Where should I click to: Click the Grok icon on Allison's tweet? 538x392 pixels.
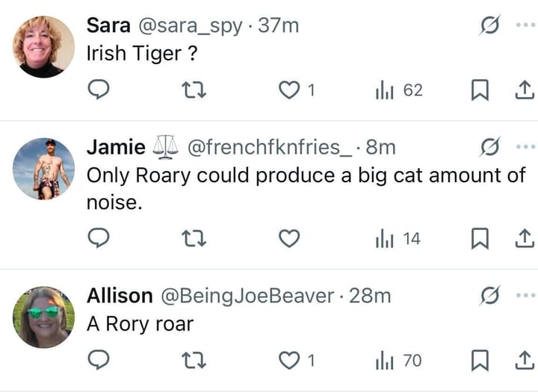[x=490, y=296]
